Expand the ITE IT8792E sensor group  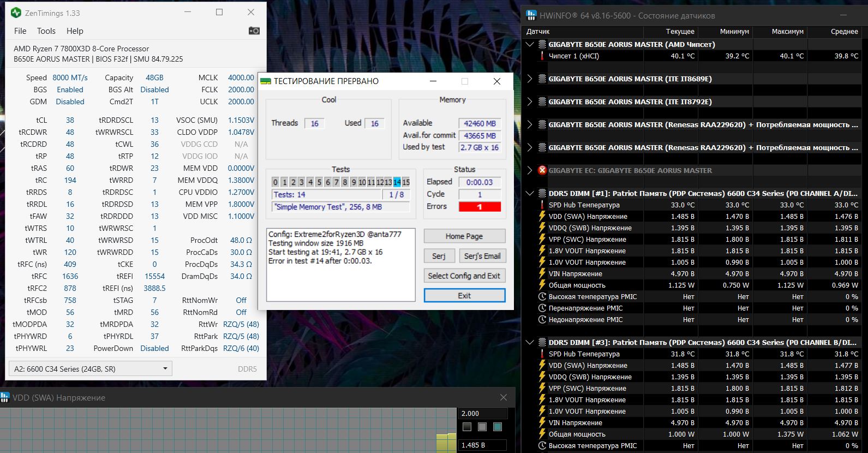(529, 102)
